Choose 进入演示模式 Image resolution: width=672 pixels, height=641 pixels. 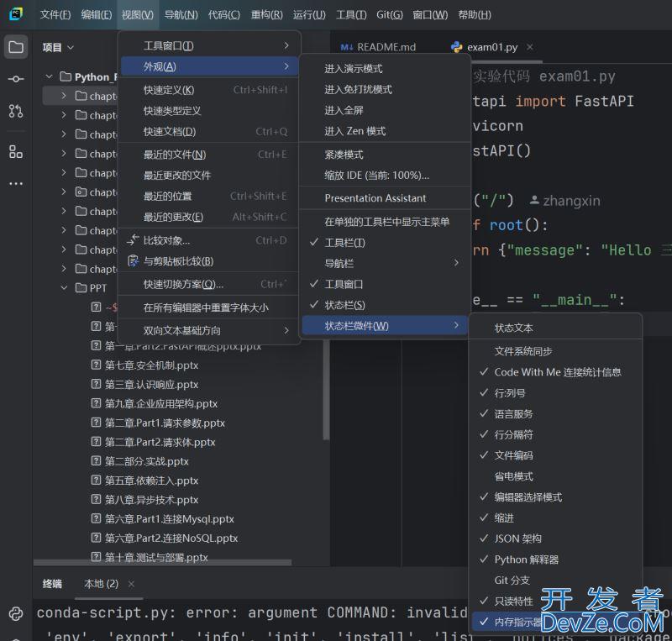click(x=384, y=69)
